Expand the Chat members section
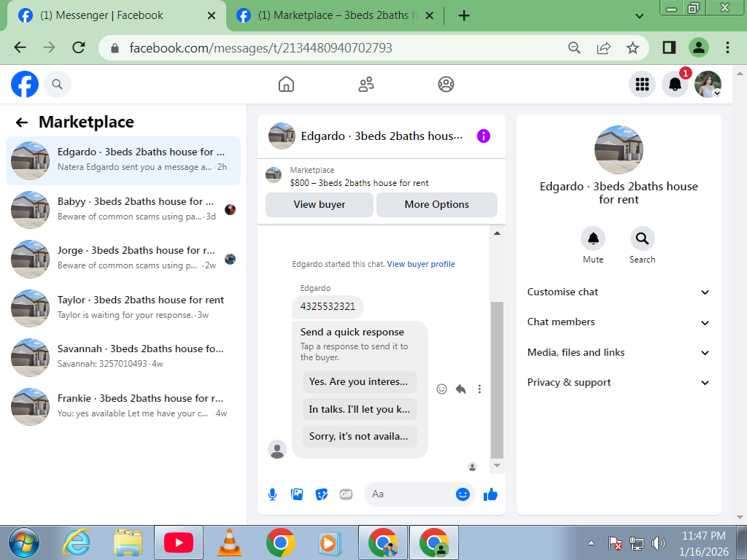Viewport: 747px width, 560px height. (619, 322)
